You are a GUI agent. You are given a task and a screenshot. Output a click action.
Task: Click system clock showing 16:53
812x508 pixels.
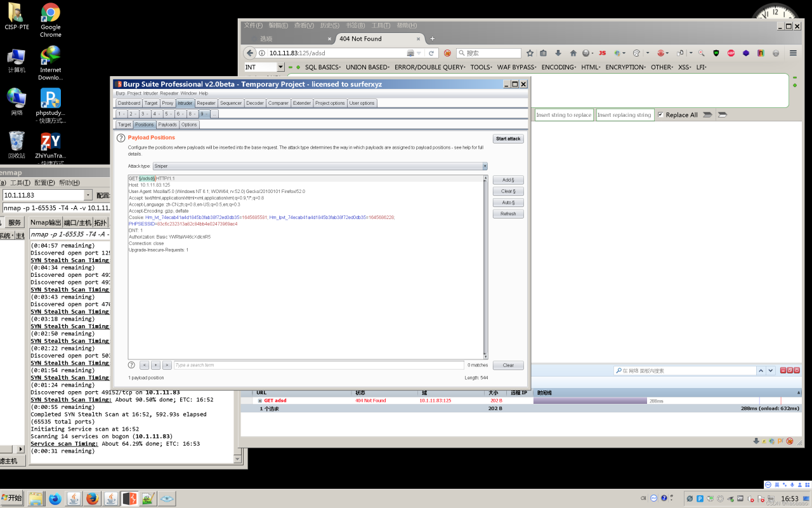coord(790,498)
